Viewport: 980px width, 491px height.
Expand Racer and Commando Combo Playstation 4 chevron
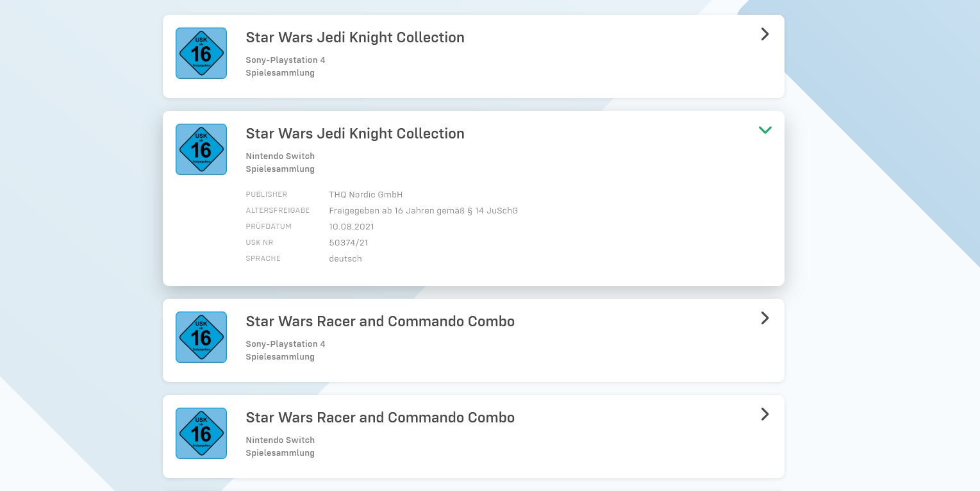[765, 318]
